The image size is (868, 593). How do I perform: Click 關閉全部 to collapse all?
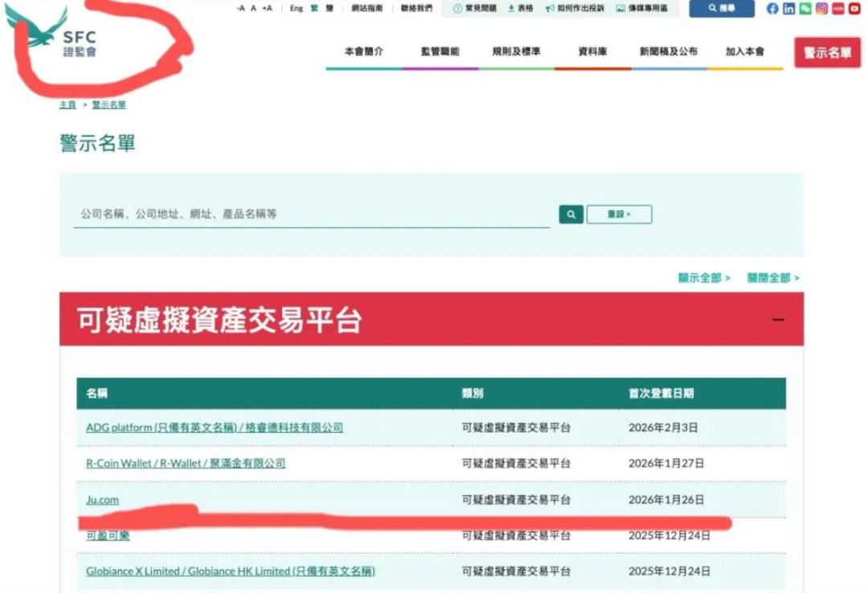(773, 278)
